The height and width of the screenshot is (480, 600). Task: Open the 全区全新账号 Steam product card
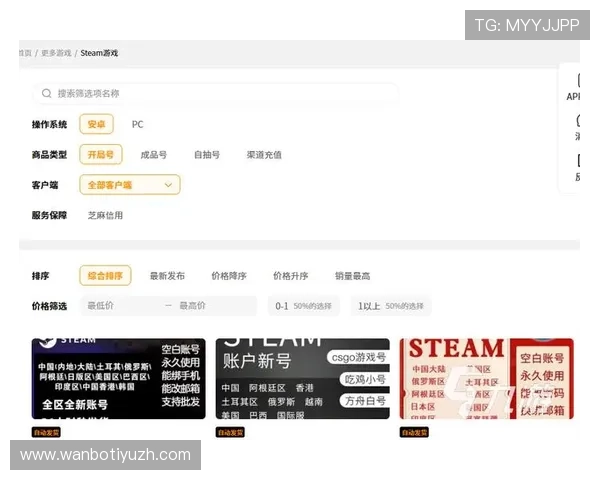[x=119, y=379]
